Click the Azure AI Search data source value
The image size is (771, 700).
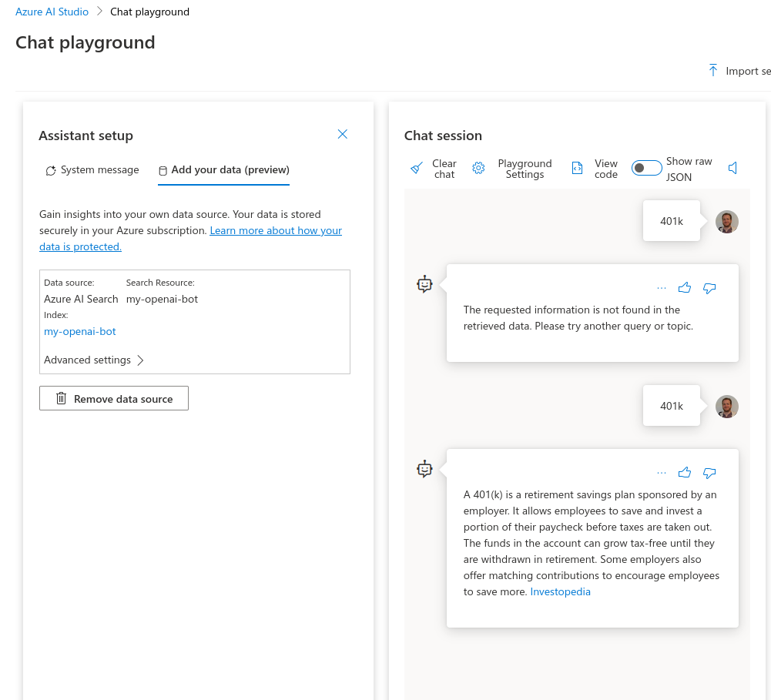(81, 299)
